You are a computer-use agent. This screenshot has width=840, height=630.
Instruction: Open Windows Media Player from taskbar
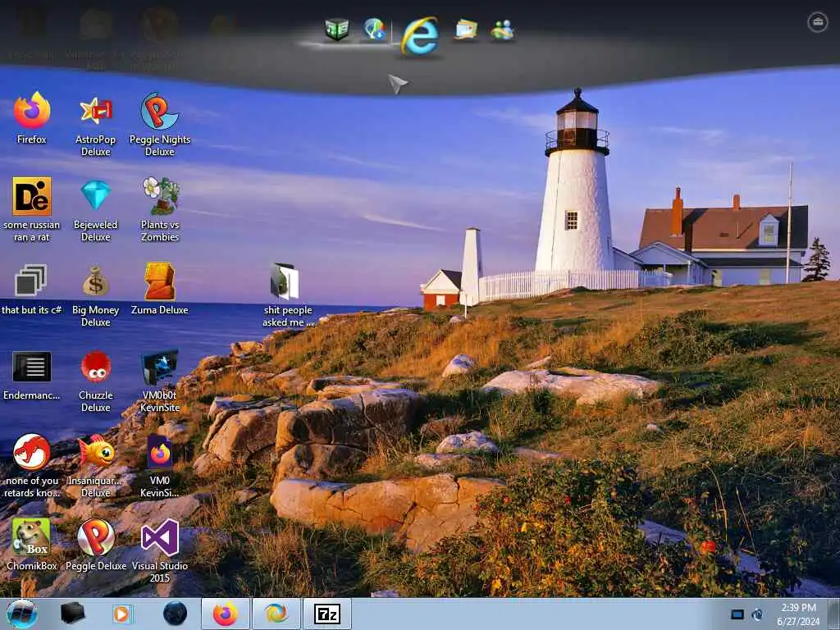pyautogui.click(x=122, y=614)
